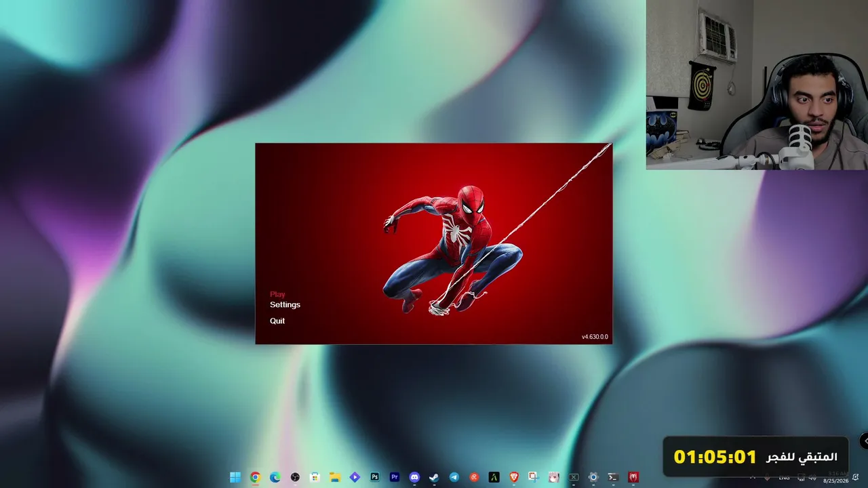This screenshot has width=868, height=488.
Task: Click the red circular R taskbar icon
Action: 474,477
